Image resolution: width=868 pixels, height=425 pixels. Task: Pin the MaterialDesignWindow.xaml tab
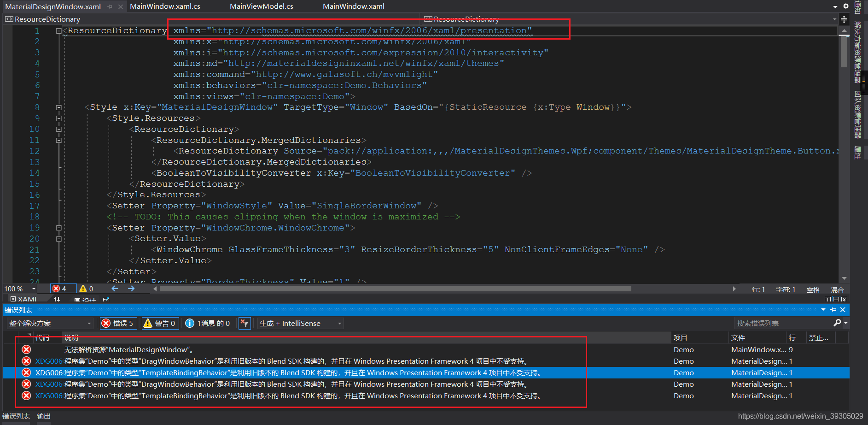(x=110, y=6)
